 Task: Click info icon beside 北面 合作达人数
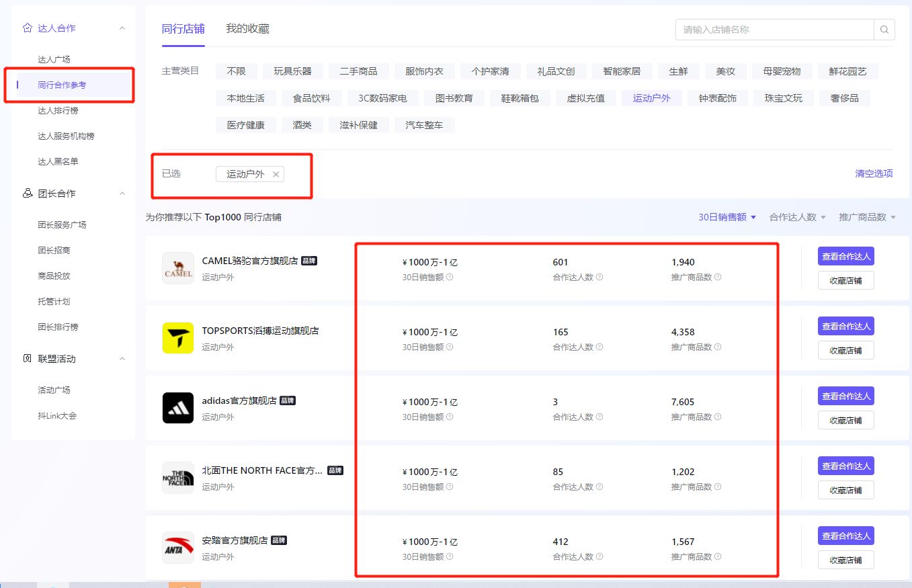[x=599, y=487]
